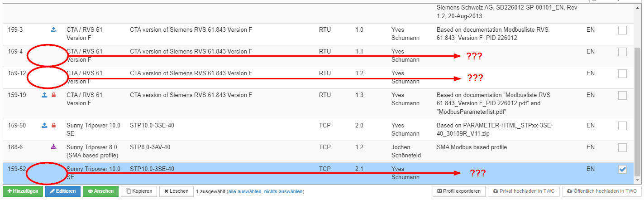Check the box for Sunny Tripower 8.0 row
Viewport: 644px width, 200px height.
click(x=622, y=147)
